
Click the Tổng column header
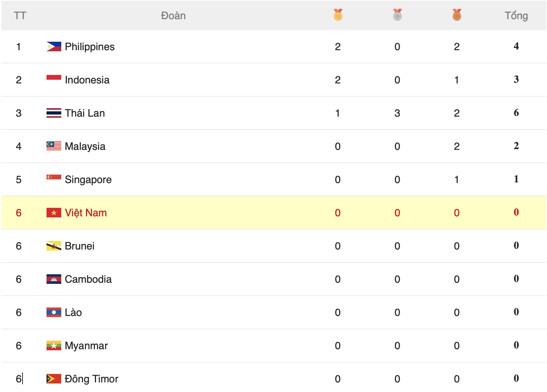[516, 16]
